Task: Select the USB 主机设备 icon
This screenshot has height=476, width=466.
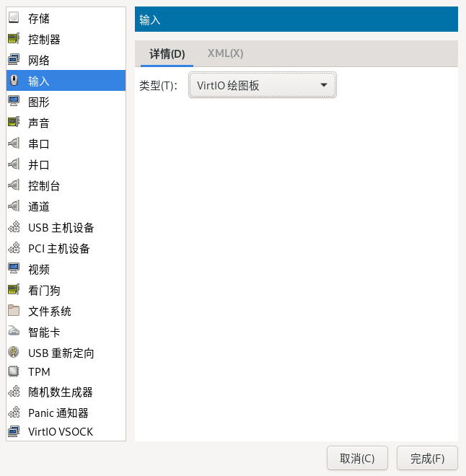Action: click(14, 227)
